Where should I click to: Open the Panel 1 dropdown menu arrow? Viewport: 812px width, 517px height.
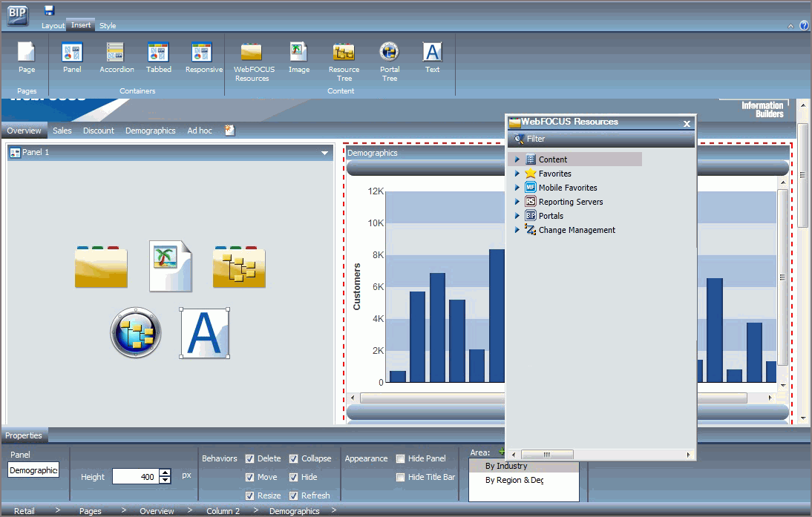[324, 153]
